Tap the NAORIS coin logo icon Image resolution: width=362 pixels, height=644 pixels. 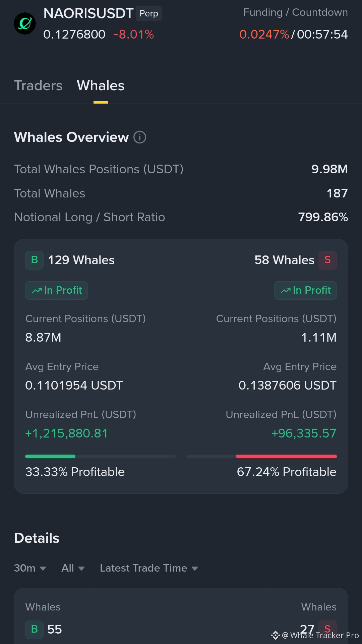pyautogui.click(x=25, y=23)
